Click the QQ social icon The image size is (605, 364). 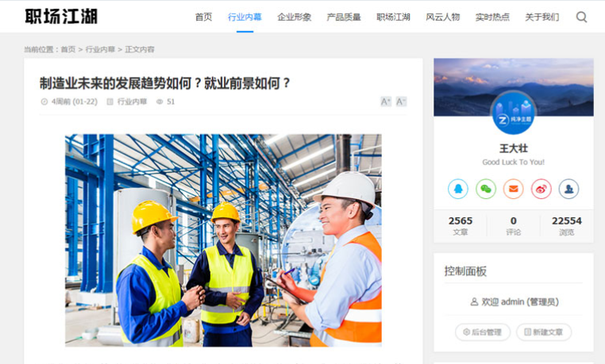458,189
